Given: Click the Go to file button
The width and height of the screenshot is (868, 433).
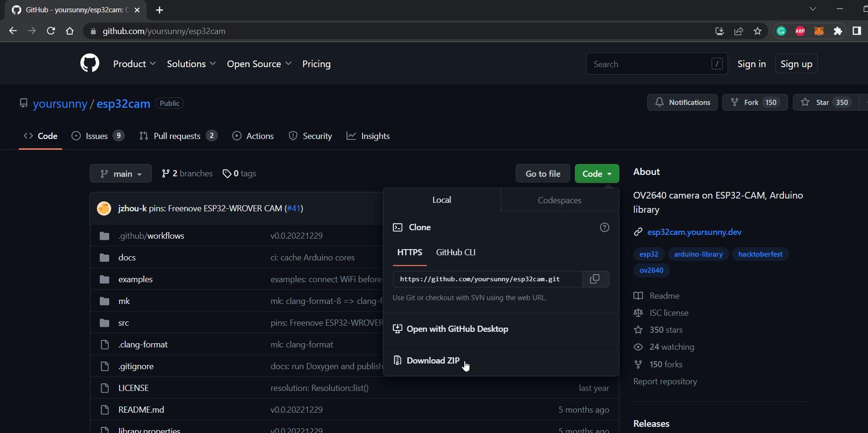Looking at the screenshot, I should tap(543, 173).
